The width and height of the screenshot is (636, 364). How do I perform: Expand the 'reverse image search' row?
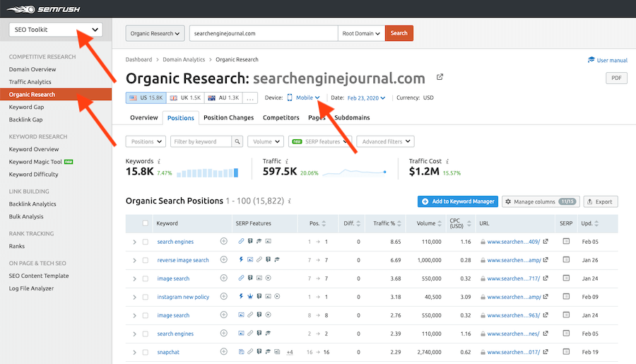134,260
